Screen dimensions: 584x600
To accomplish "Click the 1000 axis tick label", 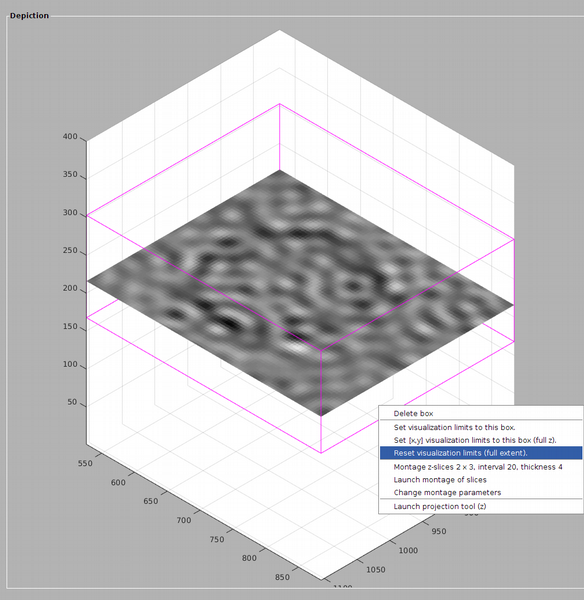I will (x=408, y=551).
